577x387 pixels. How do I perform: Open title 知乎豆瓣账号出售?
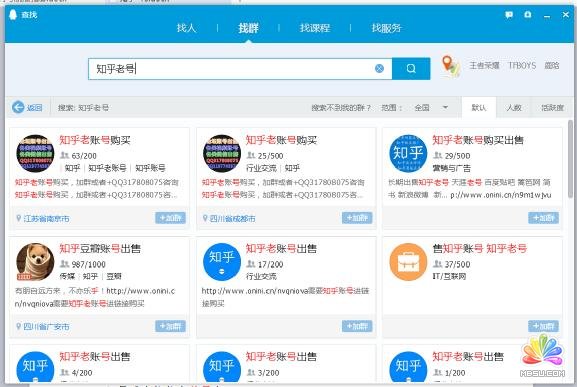coord(100,248)
